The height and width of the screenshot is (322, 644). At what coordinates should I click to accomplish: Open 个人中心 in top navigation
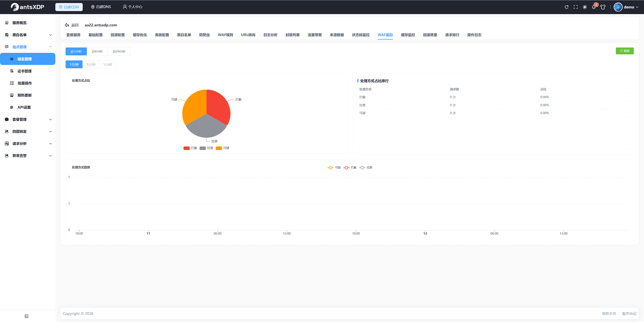(132, 7)
